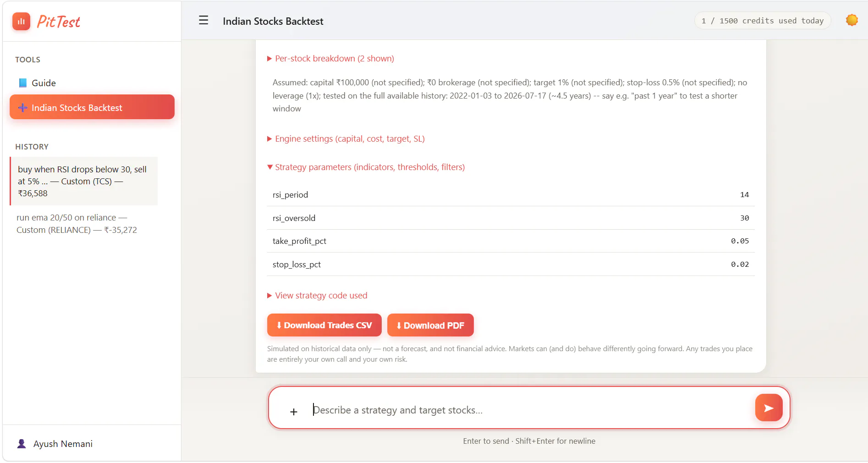
Task: Open the Reliance EMA 20/50 history entry
Action: coord(84,224)
